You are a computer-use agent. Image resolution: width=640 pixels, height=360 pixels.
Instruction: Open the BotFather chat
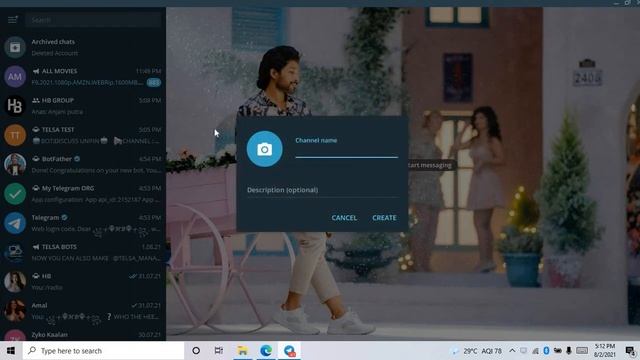point(83,164)
